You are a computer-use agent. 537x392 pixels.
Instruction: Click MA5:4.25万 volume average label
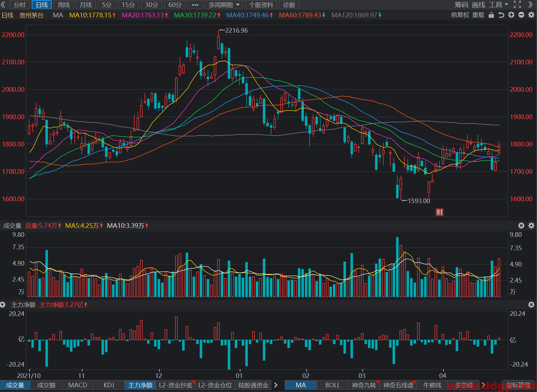coord(84,226)
